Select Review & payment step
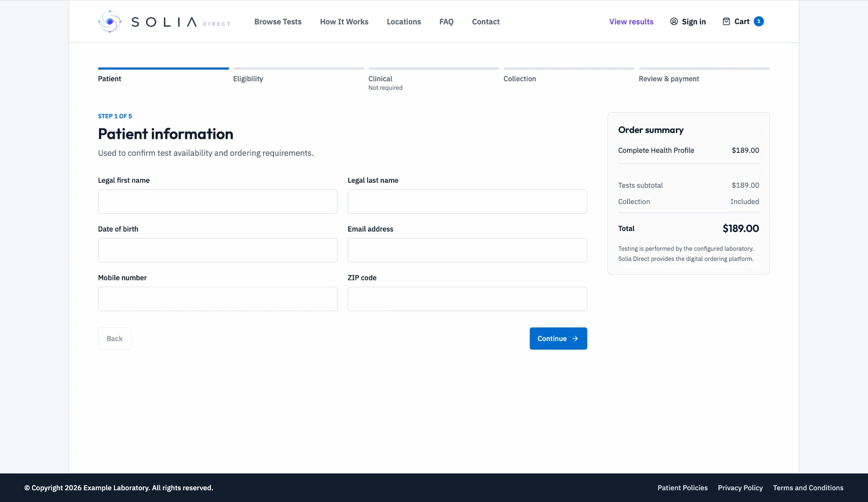 [x=704, y=75]
